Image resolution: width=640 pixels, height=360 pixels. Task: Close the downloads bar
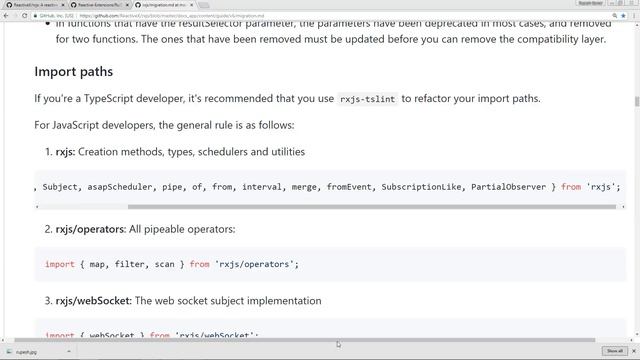pyautogui.click(x=634, y=351)
